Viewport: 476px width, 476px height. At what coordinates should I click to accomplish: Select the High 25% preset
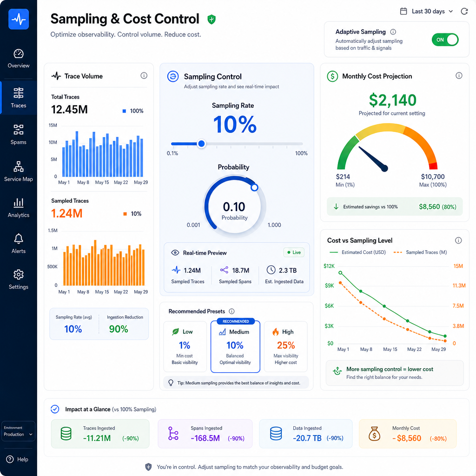point(286,347)
